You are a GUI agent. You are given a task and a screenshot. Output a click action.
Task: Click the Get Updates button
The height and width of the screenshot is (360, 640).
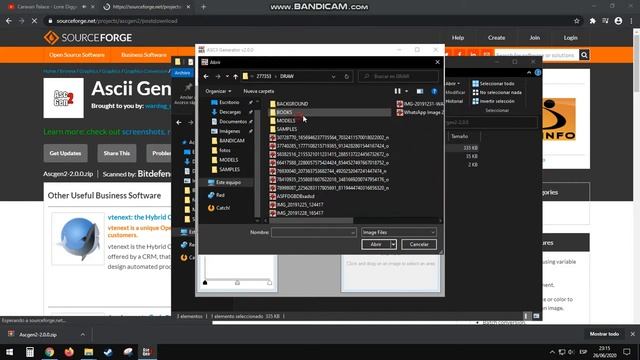pyautogui.click(x=65, y=153)
